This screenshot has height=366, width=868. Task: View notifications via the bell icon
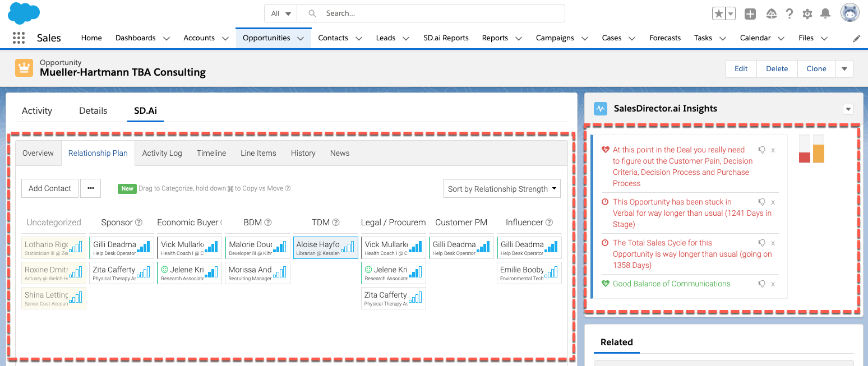[x=826, y=13]
